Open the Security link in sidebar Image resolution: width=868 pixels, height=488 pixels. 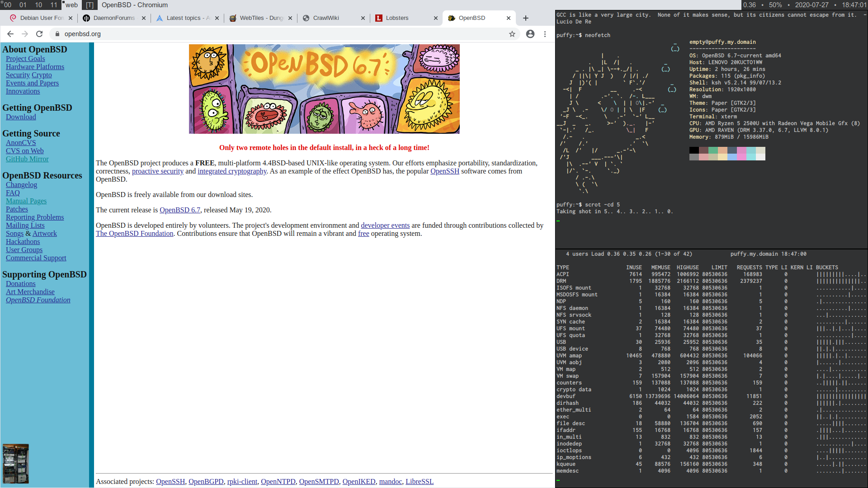pyautogui.click(x=18, y=75)
